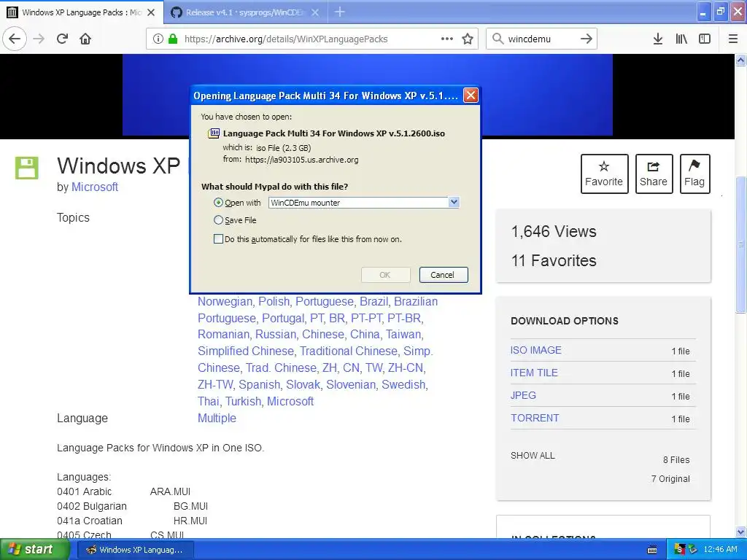Bookmark this page with the star icon
This screenshot has height=560, width=747.
coord(468,39)
